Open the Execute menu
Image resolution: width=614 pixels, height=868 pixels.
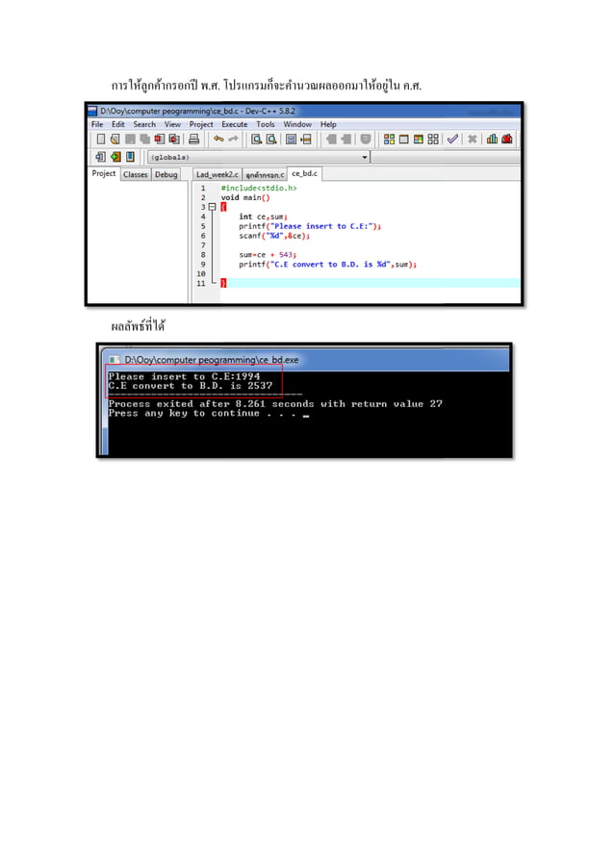(235, 124)
